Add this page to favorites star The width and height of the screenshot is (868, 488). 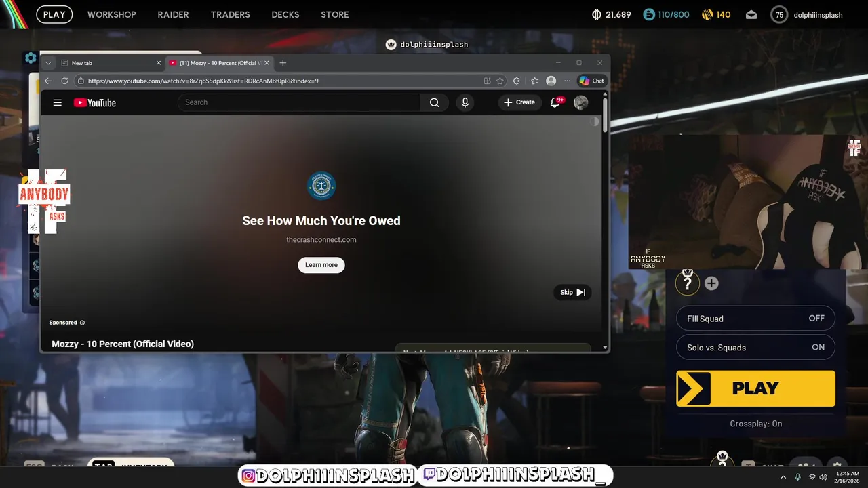pyautogui.click(x=500, y=81)
